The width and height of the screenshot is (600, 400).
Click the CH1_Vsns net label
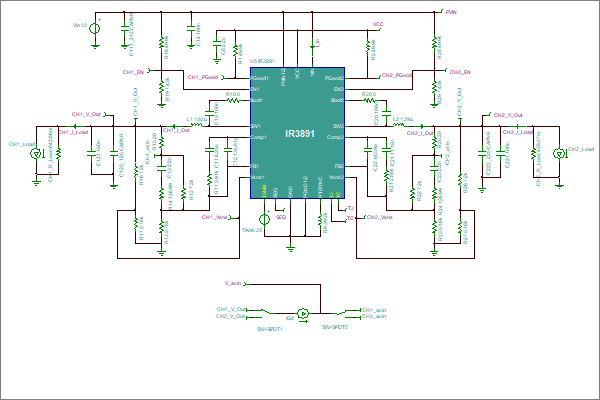point(215,217)
